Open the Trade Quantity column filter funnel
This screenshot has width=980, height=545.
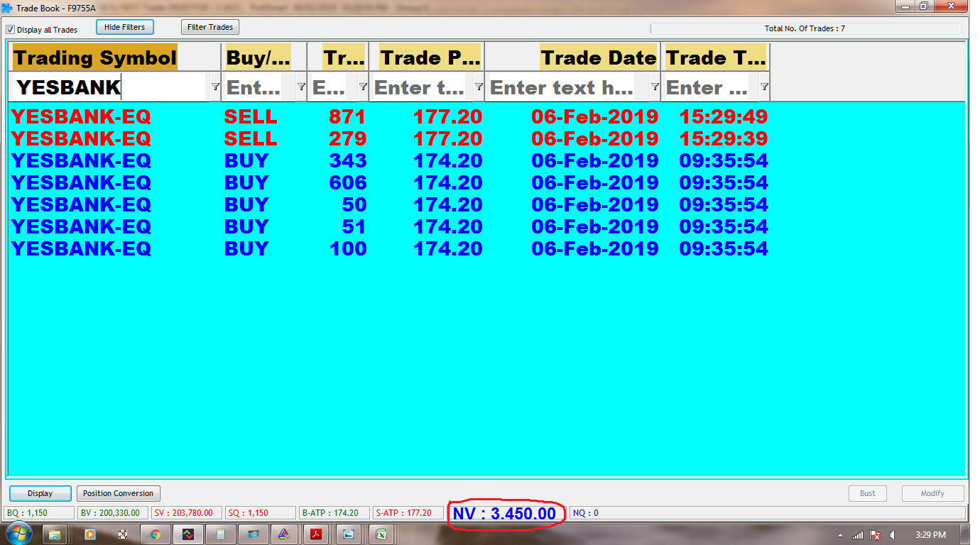[x=363, y=87]
